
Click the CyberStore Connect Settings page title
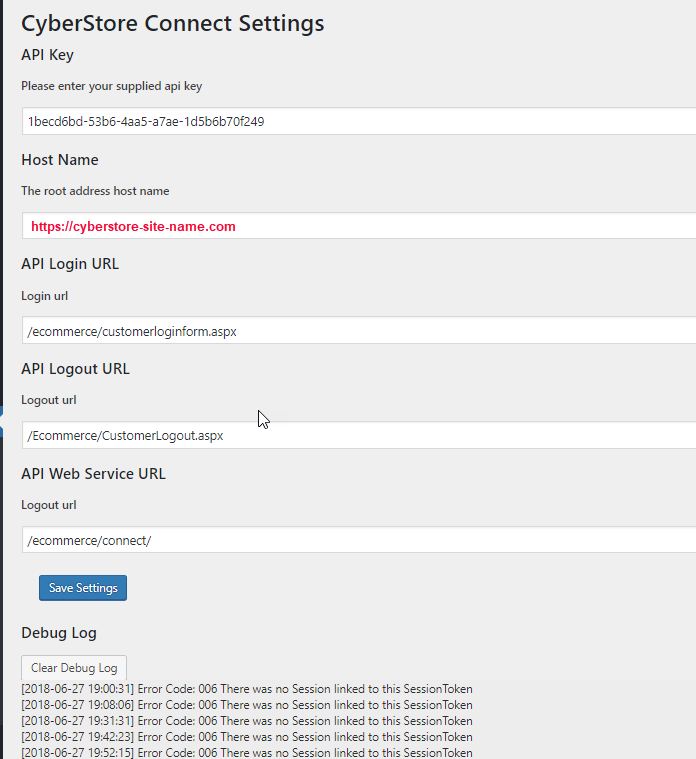click(172, 22)
